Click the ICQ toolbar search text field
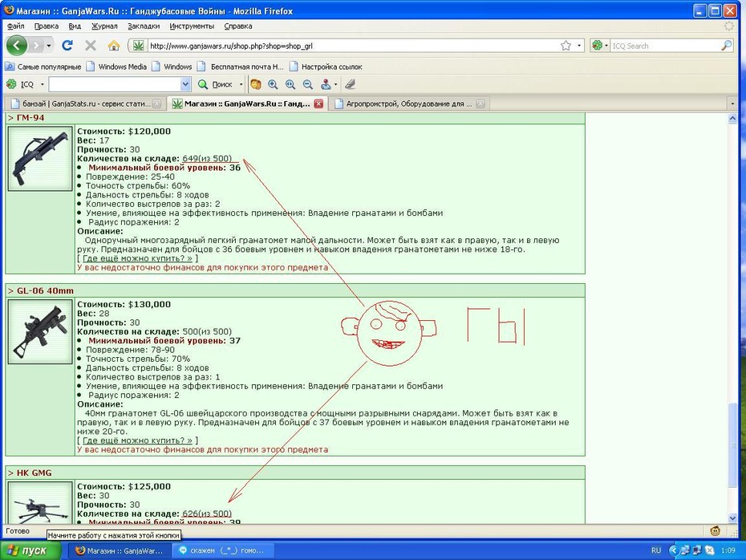 pyautogui.click(x=115, y=84)
